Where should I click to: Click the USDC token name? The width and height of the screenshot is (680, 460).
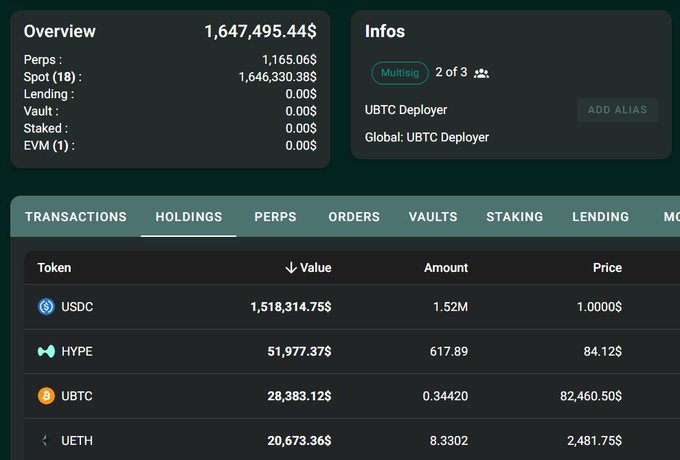coord(77,307)
